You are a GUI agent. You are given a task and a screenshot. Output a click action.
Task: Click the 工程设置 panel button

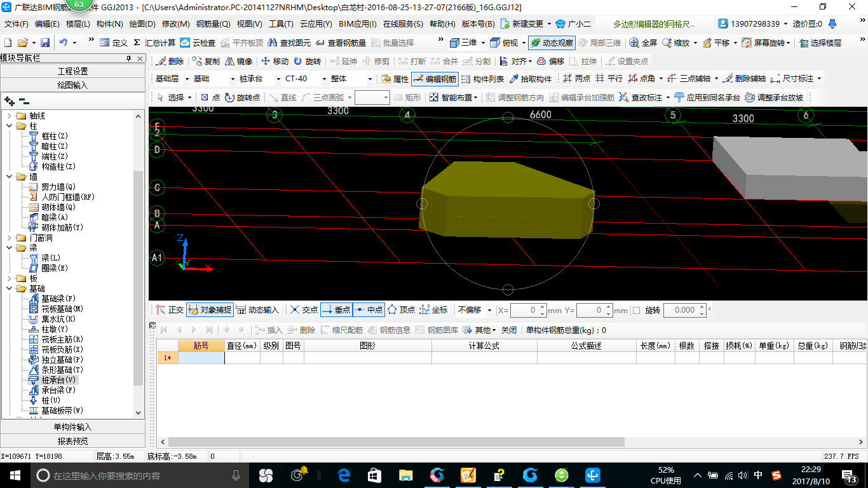(x=73, y=71)
